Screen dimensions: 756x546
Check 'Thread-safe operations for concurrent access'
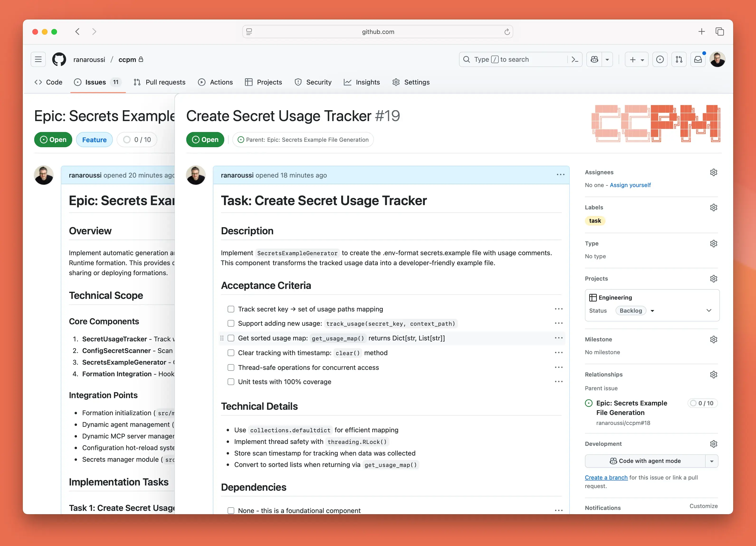coord(231,367)
